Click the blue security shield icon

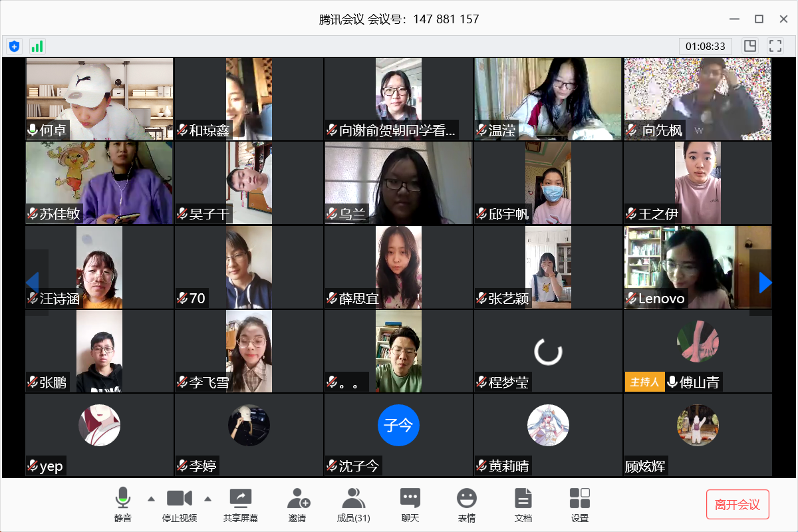pos(14,46)
